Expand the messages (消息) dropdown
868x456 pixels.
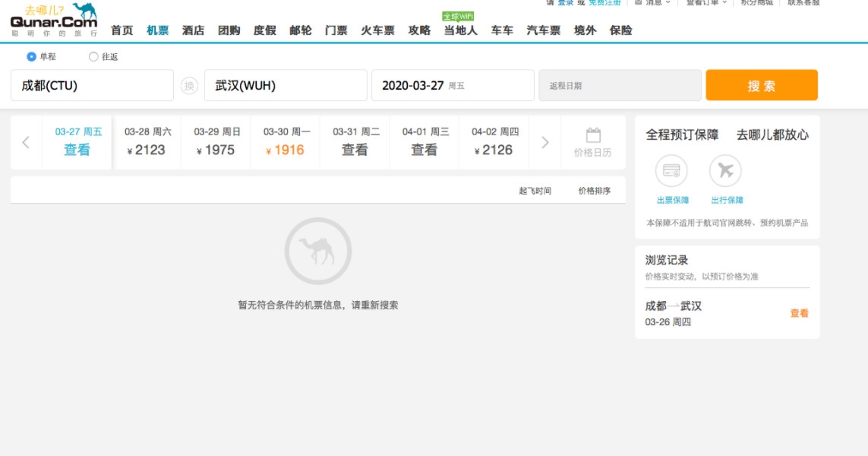point(652,3)
